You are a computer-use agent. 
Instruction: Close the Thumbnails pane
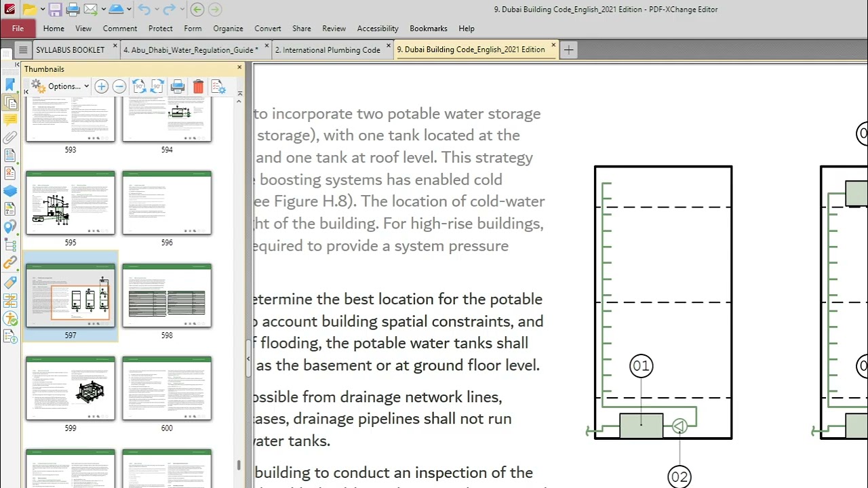pos(239,68)
